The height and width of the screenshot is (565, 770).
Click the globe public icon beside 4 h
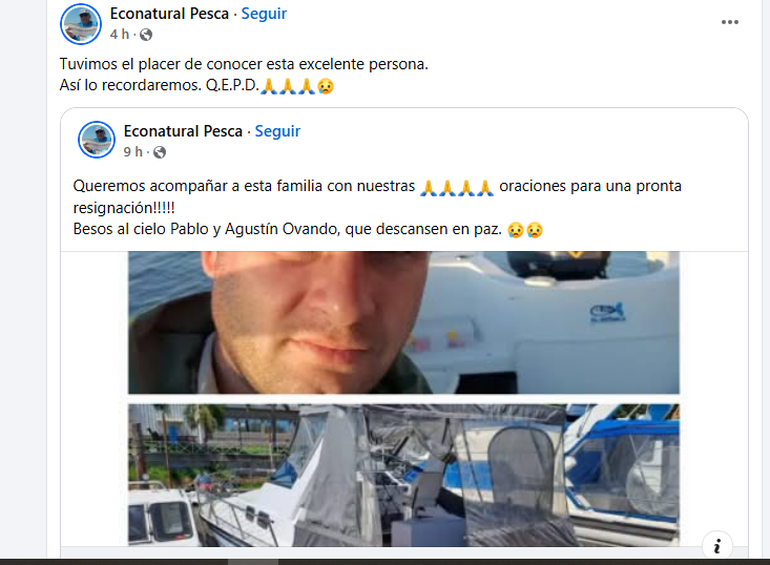point(146,34)
